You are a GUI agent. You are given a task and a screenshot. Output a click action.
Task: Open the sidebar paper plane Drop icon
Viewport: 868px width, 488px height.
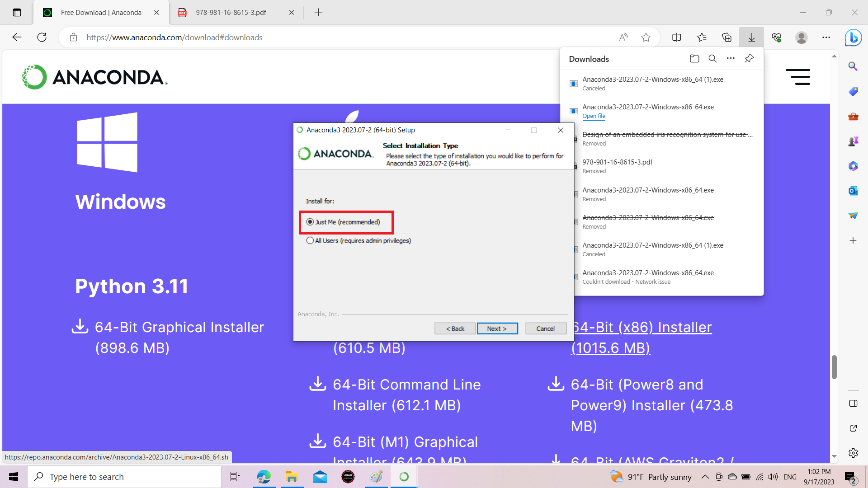853,216
